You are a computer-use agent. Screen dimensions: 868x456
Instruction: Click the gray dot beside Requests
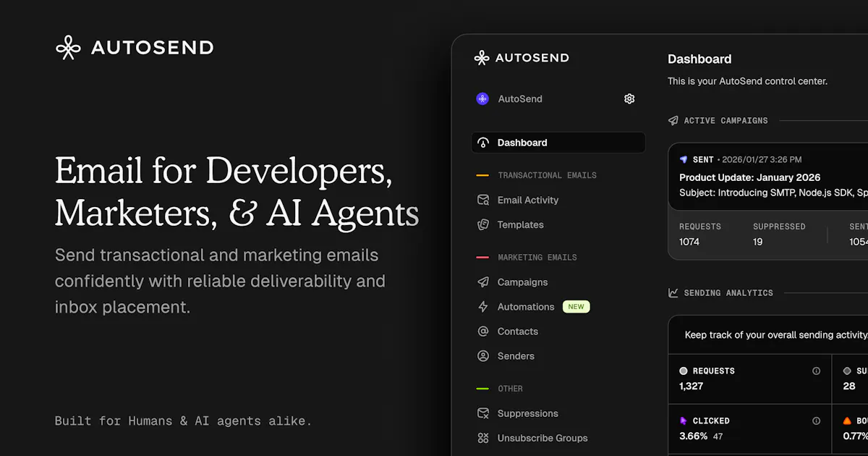tap(684, 371)
